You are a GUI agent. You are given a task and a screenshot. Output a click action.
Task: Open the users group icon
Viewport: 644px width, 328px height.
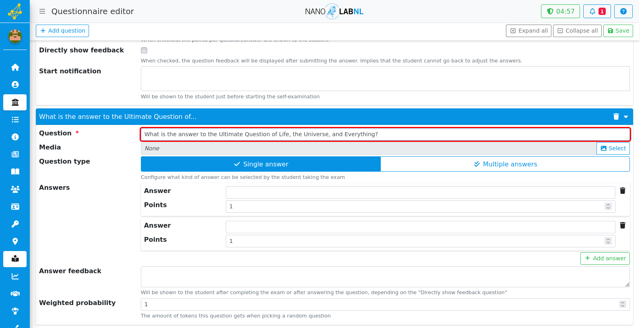tap(15, 189)
